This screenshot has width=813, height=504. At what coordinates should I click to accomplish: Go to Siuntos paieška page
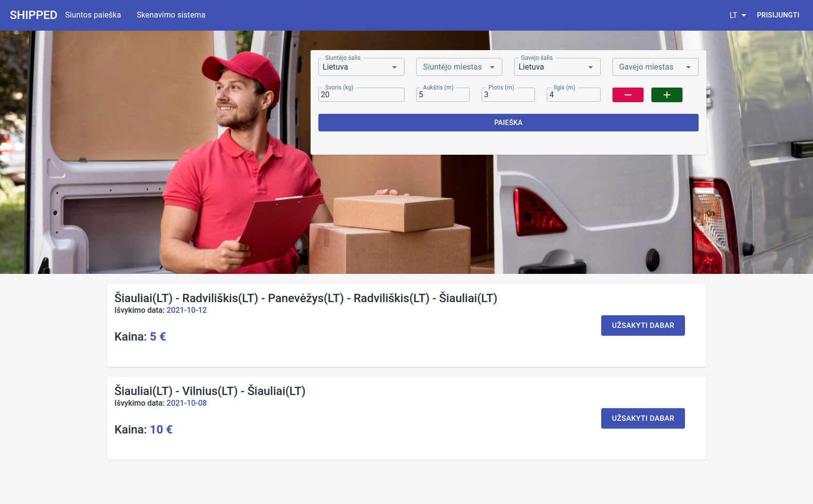93,15
